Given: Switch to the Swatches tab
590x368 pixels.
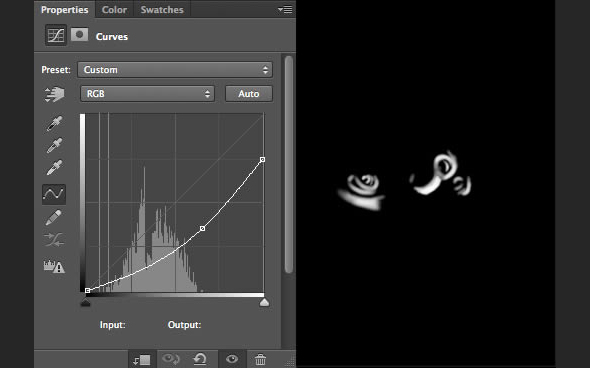Looking at the screenshot, I should 162,10.
